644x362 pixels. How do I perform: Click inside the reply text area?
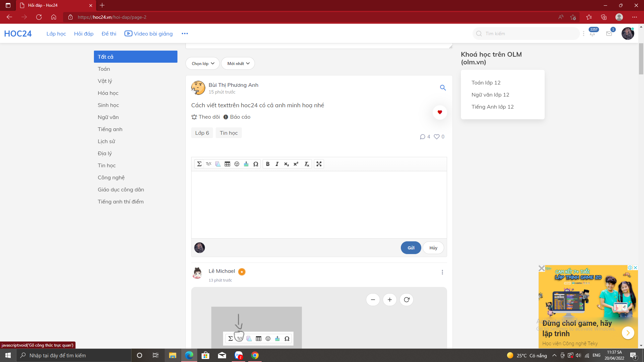pos(319,205)
